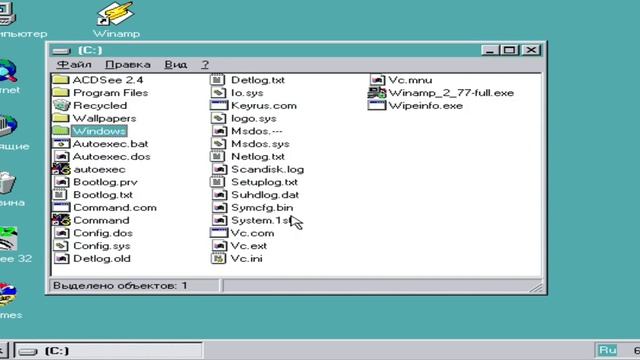Select the Msdos.--- file icon
Viewport: 640px width, 360px height.
click(219, 131)
